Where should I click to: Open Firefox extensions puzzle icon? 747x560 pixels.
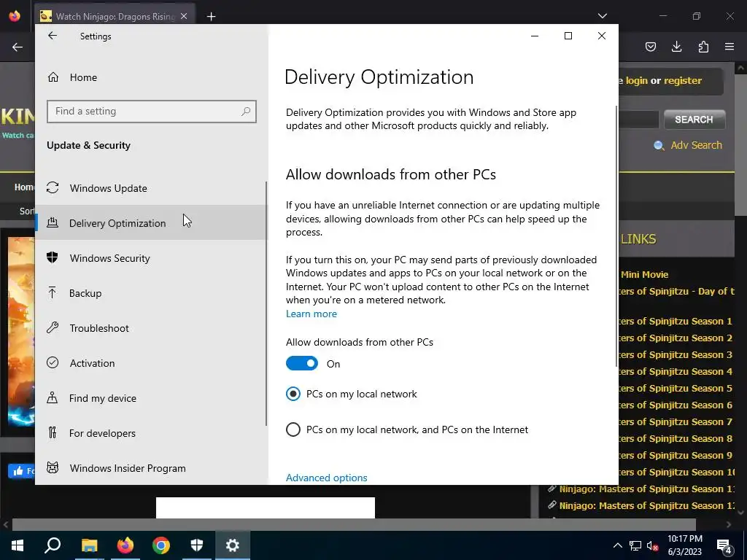703,47
